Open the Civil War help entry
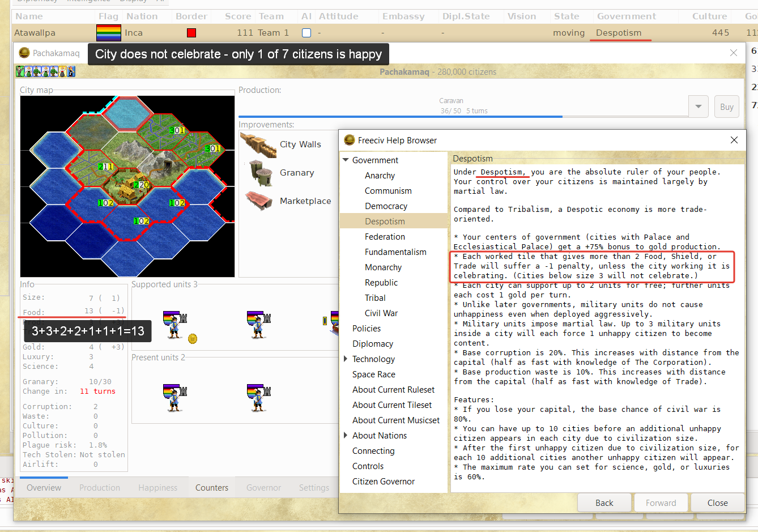 (381, 313)
